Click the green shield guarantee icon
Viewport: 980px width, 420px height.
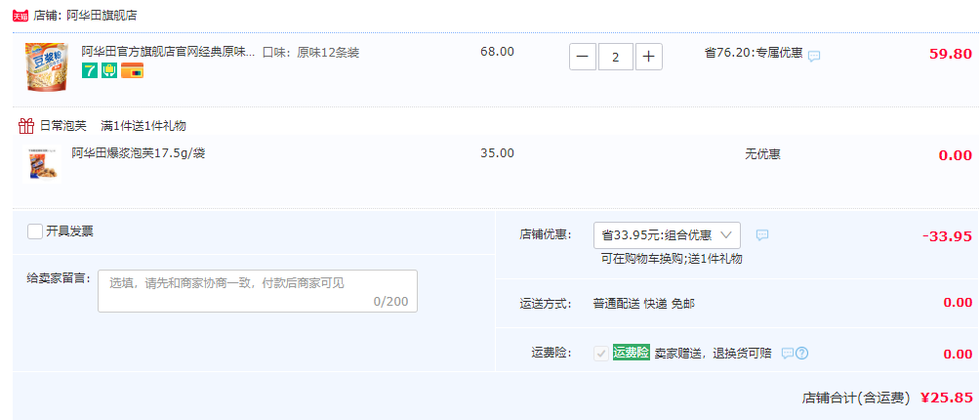pyautogui.click(x=109, y=70)
